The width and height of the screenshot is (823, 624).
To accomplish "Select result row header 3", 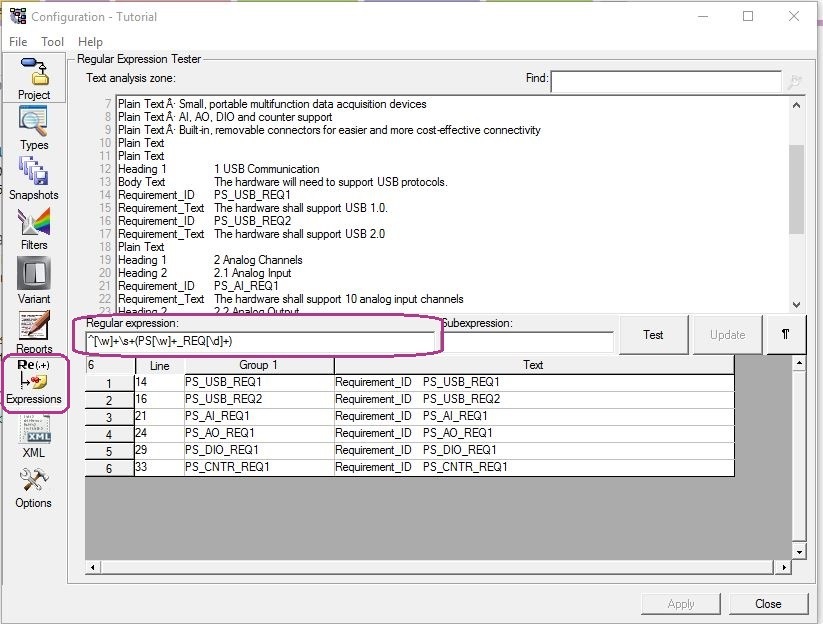I will (x=109, y=417).
